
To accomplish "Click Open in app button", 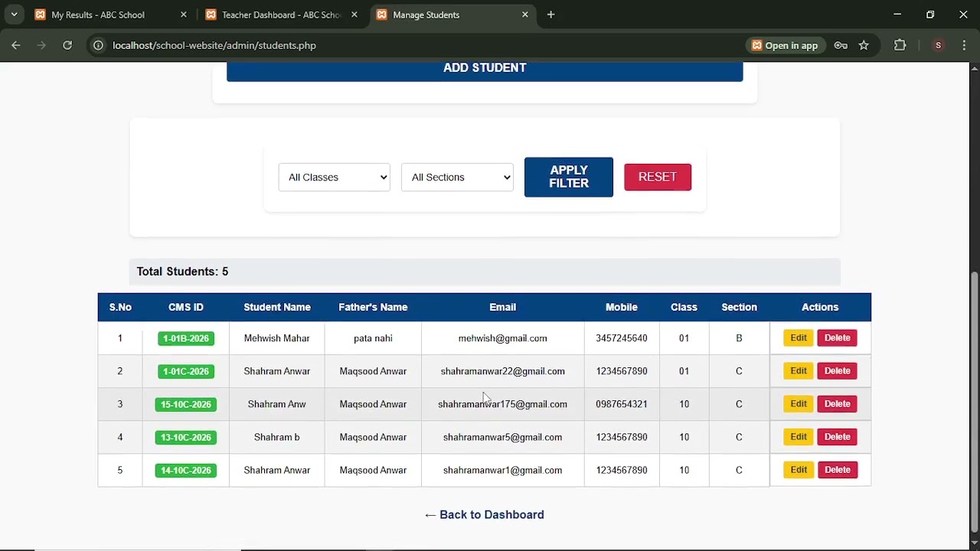I will 785,45.
